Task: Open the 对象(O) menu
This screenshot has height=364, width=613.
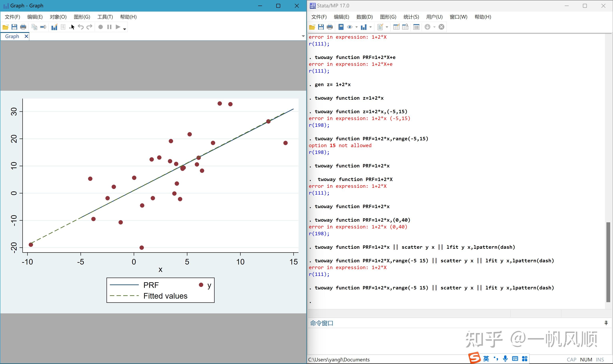Action: click(58, 17)
